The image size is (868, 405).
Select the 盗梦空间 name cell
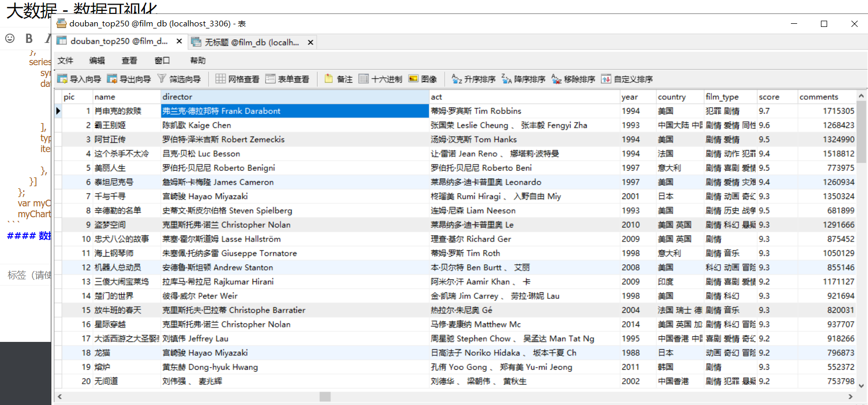pyautogui.click(x=127, y=225)
